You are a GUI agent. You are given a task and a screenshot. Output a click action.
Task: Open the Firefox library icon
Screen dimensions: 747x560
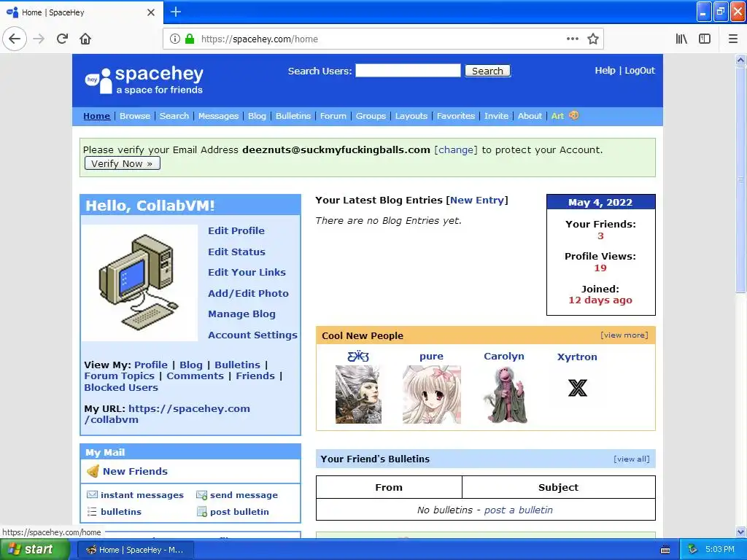pos(681,39)
